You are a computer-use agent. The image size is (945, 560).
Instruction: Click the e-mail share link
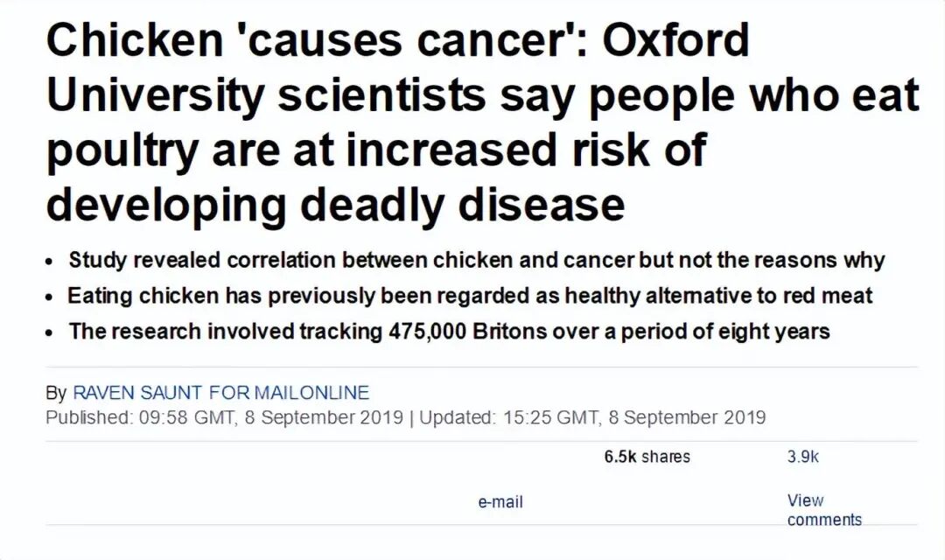tap(500, 502)
